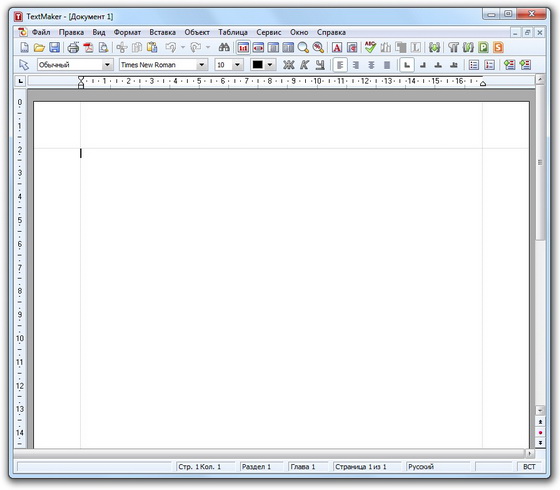Toggle italic formatting button
The image size is (560, 490).
coord(304,65)
